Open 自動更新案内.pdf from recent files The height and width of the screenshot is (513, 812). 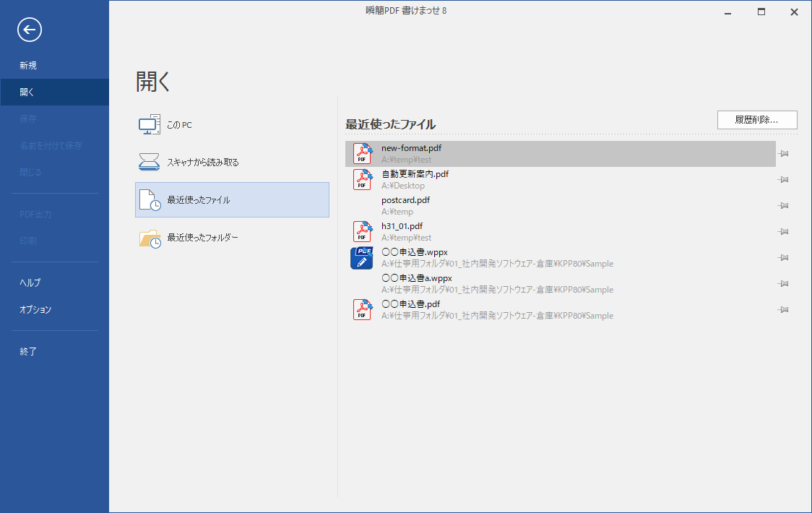click(561, 179)
